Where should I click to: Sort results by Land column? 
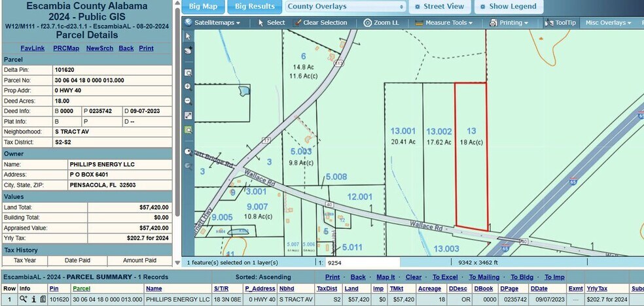point(351,289)
